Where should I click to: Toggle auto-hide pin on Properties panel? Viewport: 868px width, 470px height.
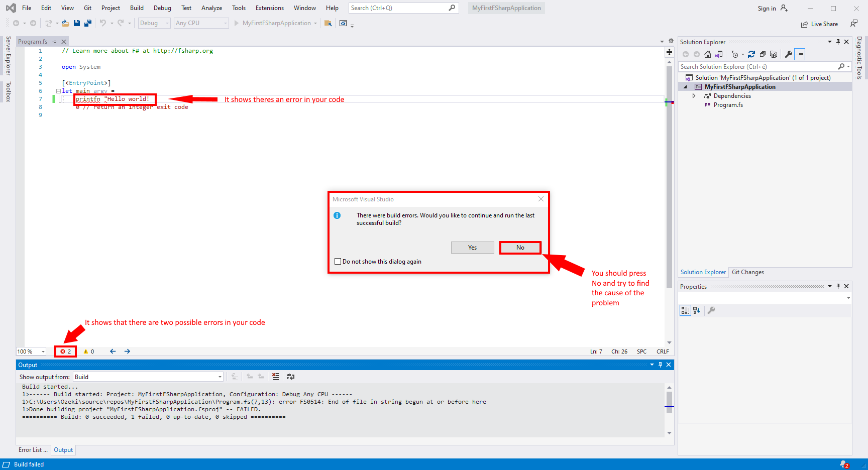tap(838, 286)
